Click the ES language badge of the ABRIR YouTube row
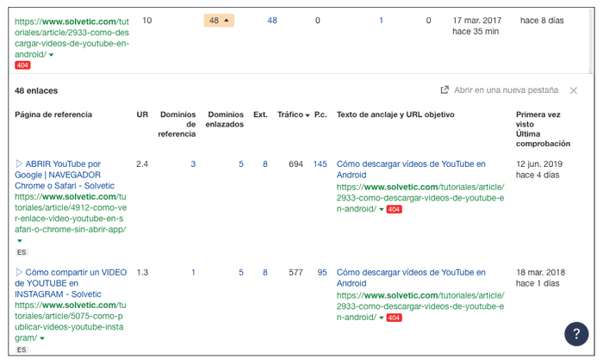The width and height of the screenshot is (603, 364). pos(22,253)
